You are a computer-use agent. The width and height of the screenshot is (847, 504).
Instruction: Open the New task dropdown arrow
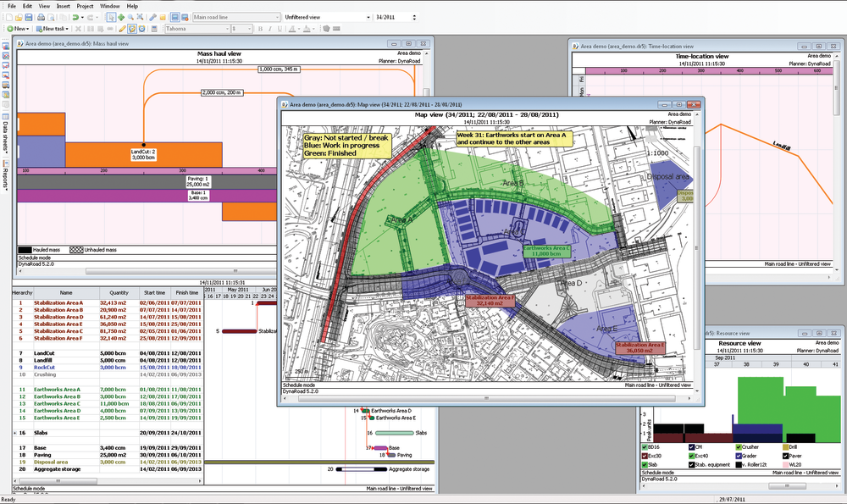pos(67,29)
